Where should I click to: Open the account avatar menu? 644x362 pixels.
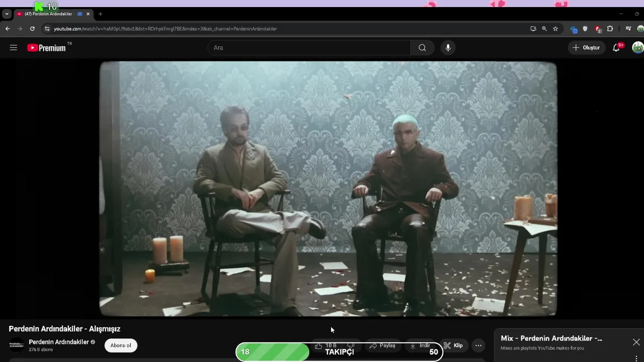click(637, 48)
